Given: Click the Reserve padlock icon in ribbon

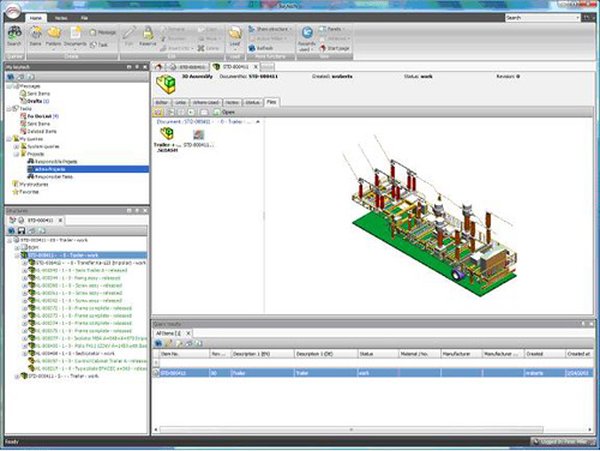Looking at the screenshot, I should click(x=148, y=33).
